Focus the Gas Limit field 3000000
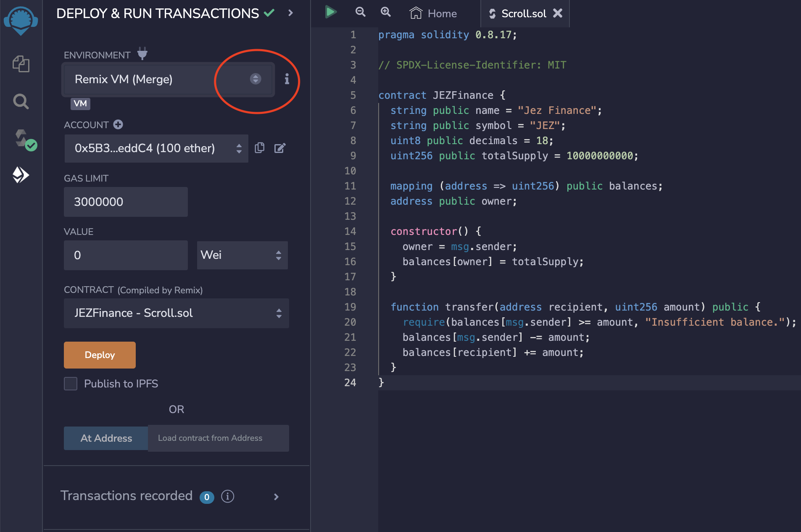Image resolution: width=801 pixels, height=532 pixels. [126, 202]
